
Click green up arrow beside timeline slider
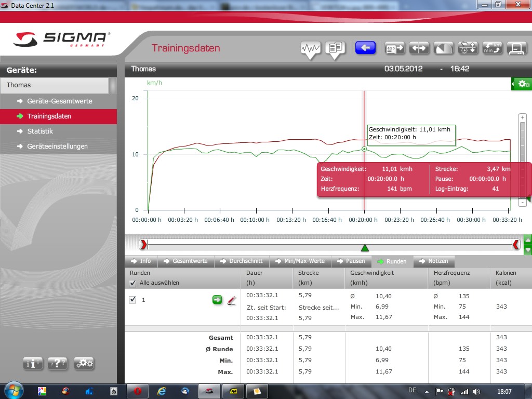528,240
